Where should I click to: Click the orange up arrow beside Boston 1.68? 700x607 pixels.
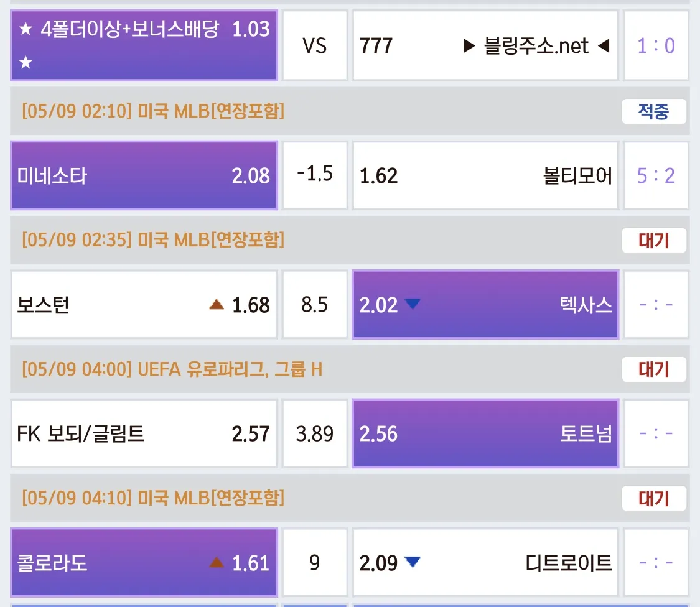click(217, 304)
